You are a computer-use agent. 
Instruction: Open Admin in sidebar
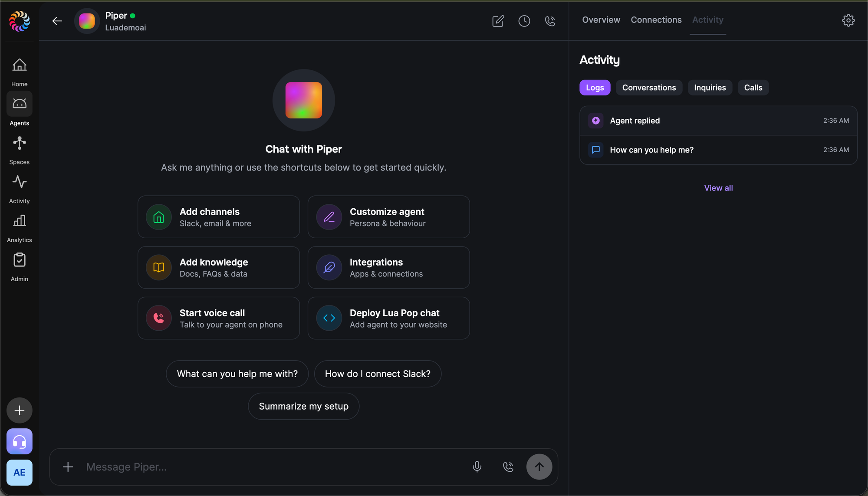20,267
